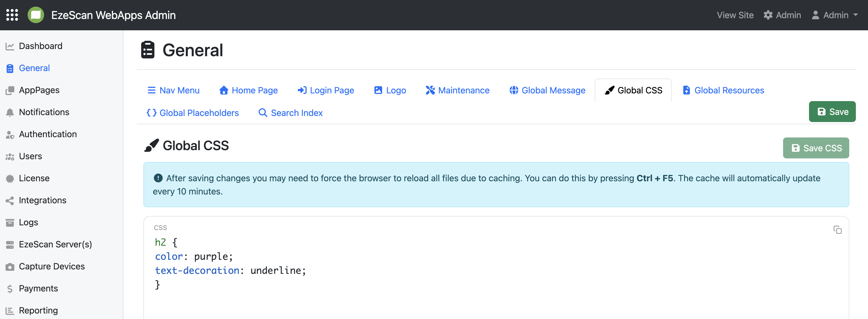Select the active Global CSS tab

[x=633, y=90]
